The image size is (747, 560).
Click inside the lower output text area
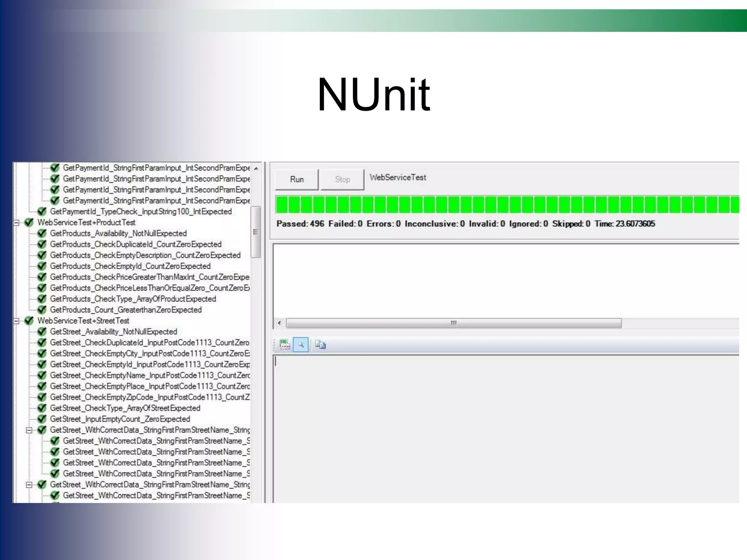[x=506, y=429]
